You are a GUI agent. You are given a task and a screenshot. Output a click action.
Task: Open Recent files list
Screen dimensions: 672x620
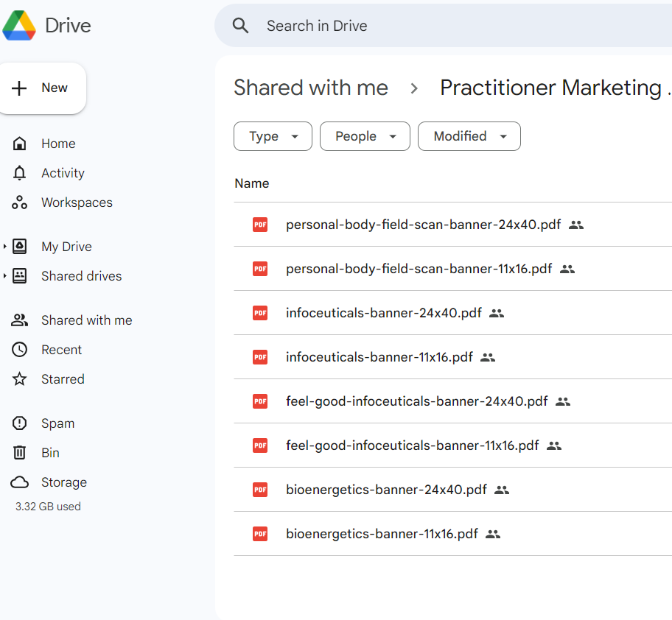point(61,350)
